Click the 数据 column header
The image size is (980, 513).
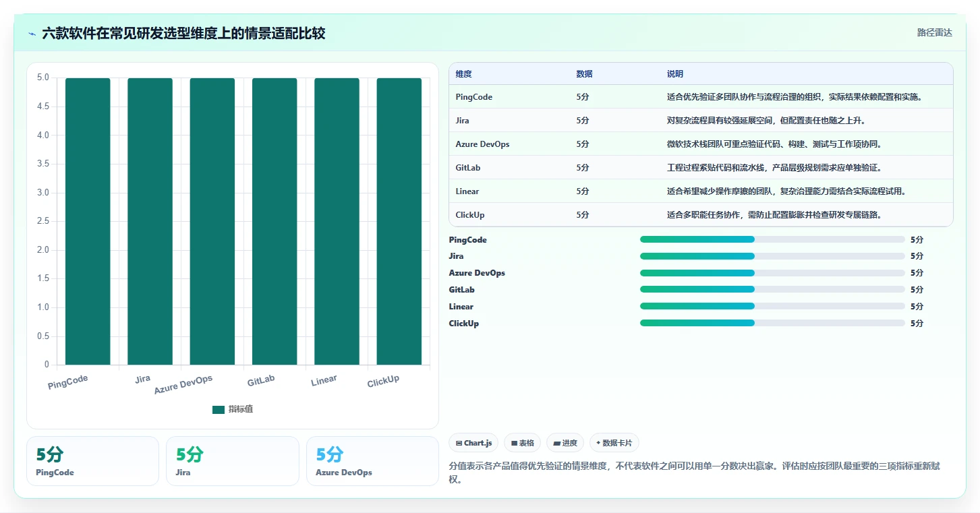[584, 73]
